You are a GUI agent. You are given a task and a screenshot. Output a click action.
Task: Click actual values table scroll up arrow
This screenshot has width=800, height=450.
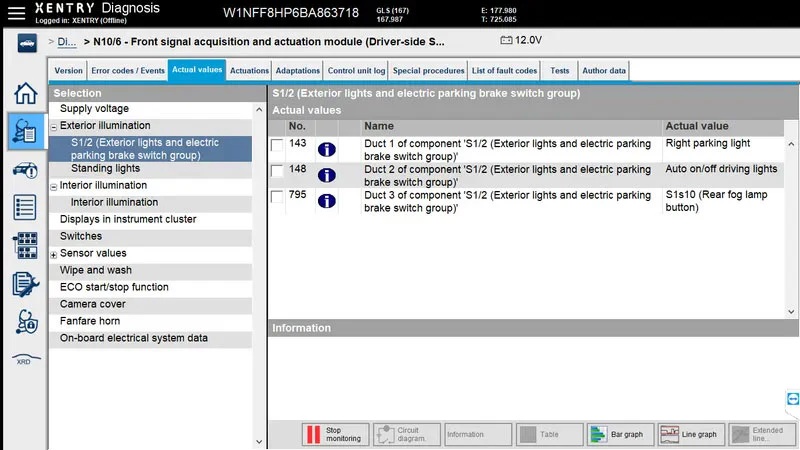pyautogui.click(x=791, y=144)
